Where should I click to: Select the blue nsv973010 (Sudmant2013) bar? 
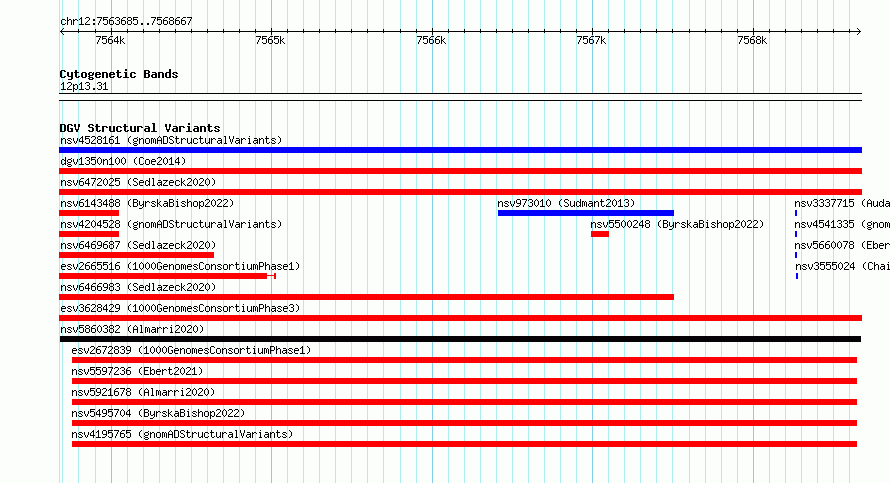click(586, 213)
